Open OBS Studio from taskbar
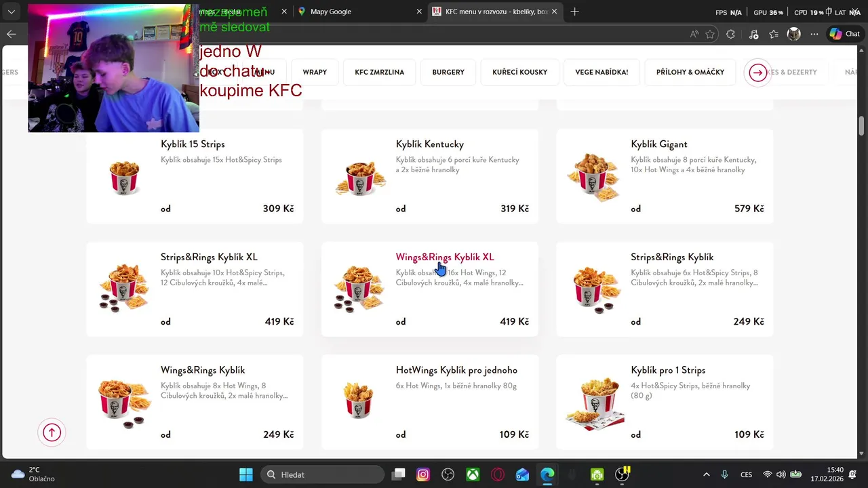Viewport: 868px width, 488px height. tap(448, 474)
